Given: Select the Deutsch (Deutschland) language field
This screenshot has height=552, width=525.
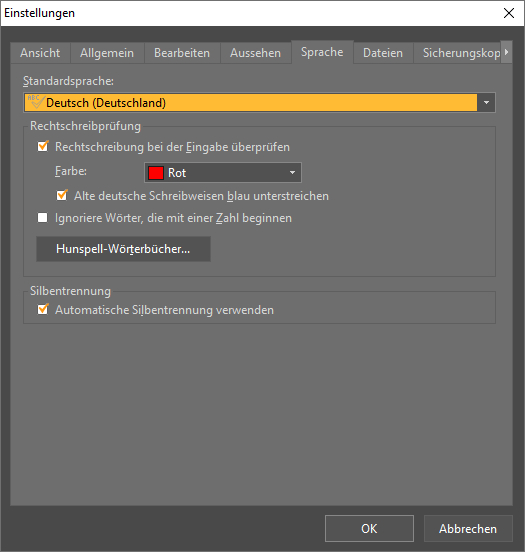Looking at the screenshot, I should tap(259, 102).
